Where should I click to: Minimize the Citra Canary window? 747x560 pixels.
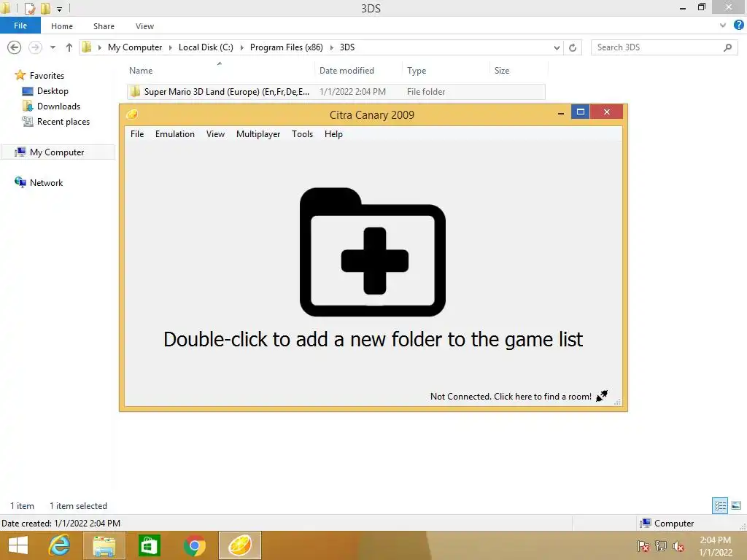561,112
